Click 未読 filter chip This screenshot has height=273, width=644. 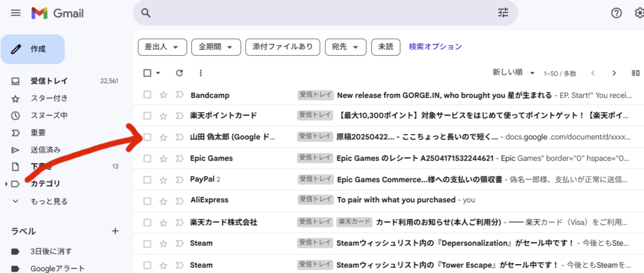point(386,47)
